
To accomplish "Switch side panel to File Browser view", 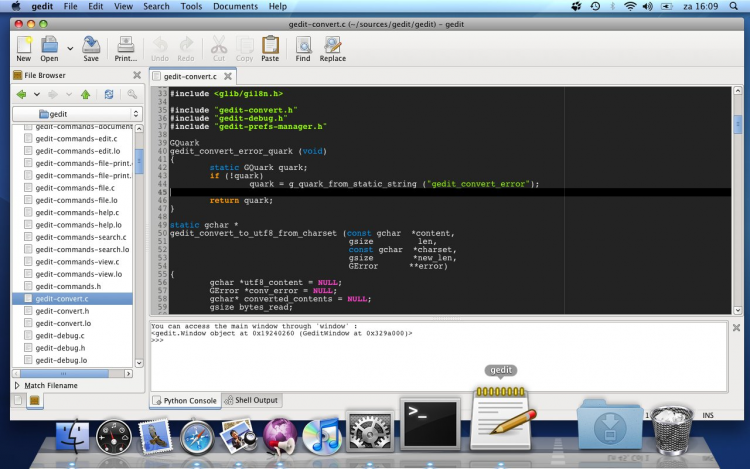I will (34, 401).
